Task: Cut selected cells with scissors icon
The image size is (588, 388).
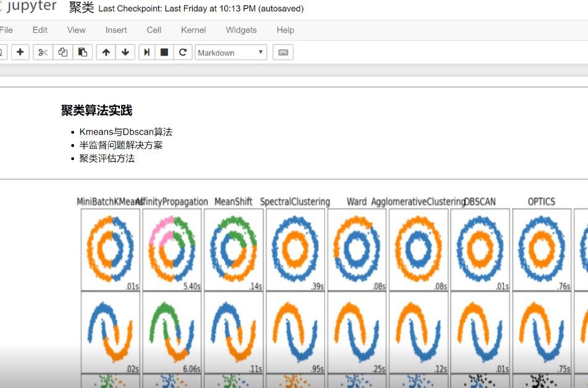Action: click(x=43, y=53)
